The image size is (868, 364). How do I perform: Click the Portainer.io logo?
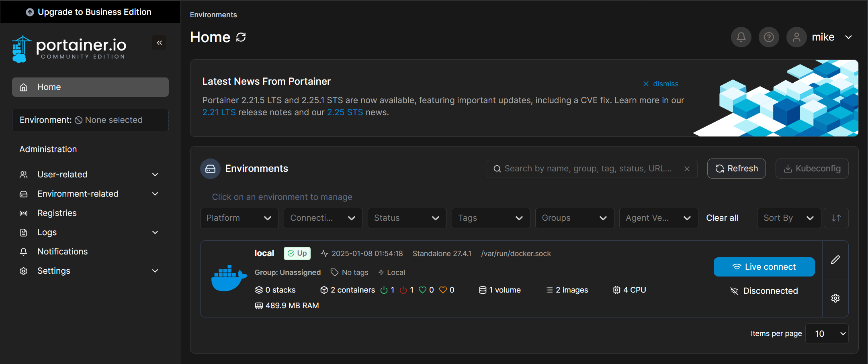pyautogui.click(x=69, y=49)
